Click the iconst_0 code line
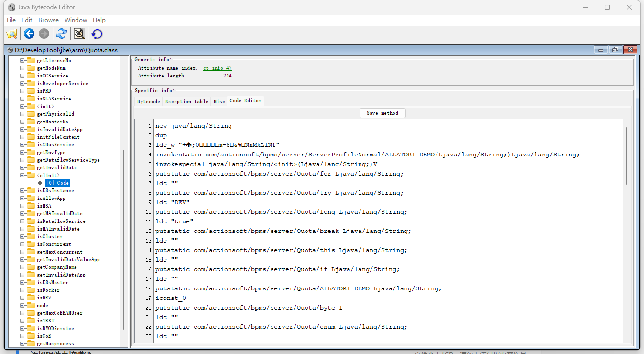This screenshot has height=354, width=644. click(x=171, y=298)
